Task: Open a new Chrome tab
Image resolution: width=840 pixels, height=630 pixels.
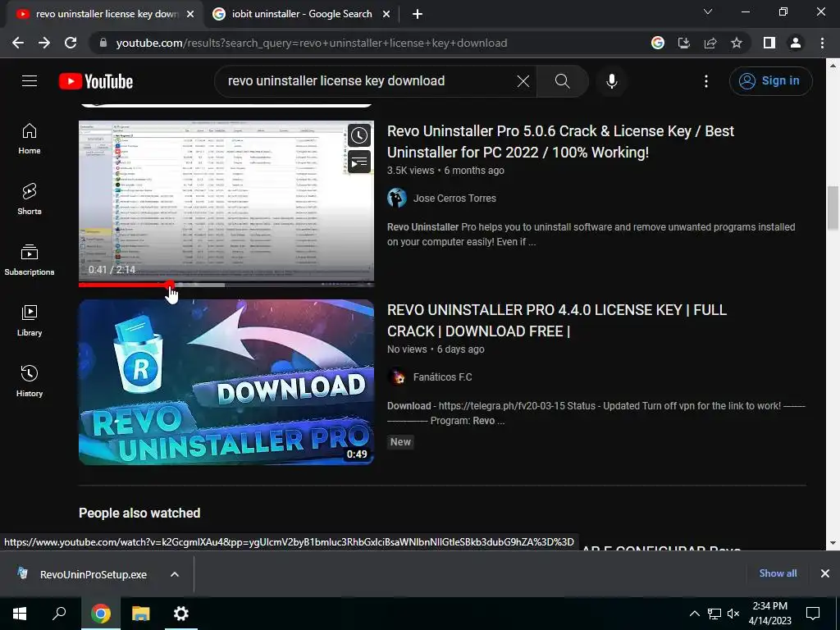Action: (418, 15)
